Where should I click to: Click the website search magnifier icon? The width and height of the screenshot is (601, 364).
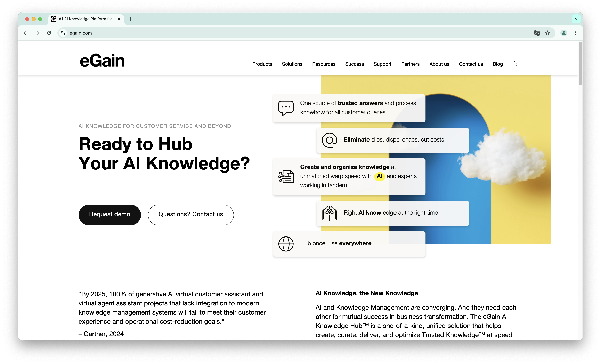515,64
